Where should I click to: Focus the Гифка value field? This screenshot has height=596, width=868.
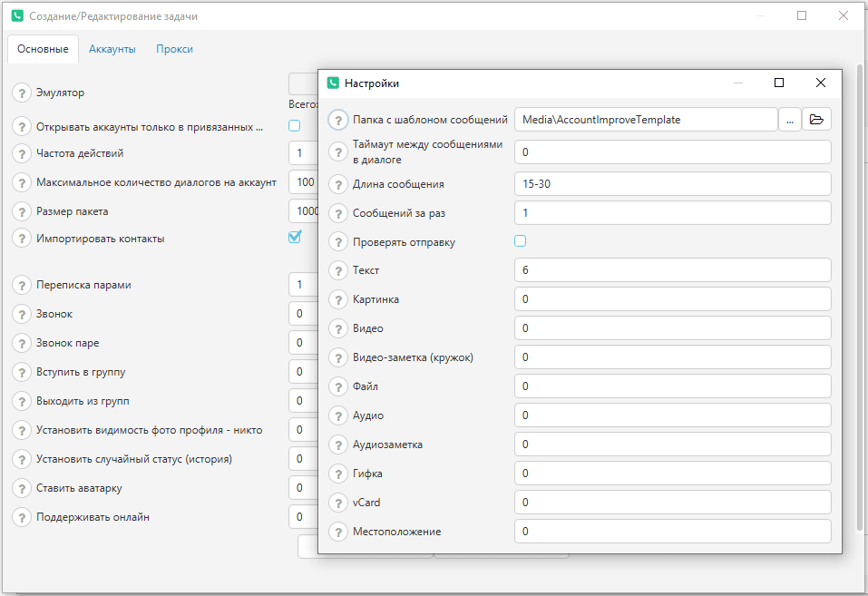[673, 473]
